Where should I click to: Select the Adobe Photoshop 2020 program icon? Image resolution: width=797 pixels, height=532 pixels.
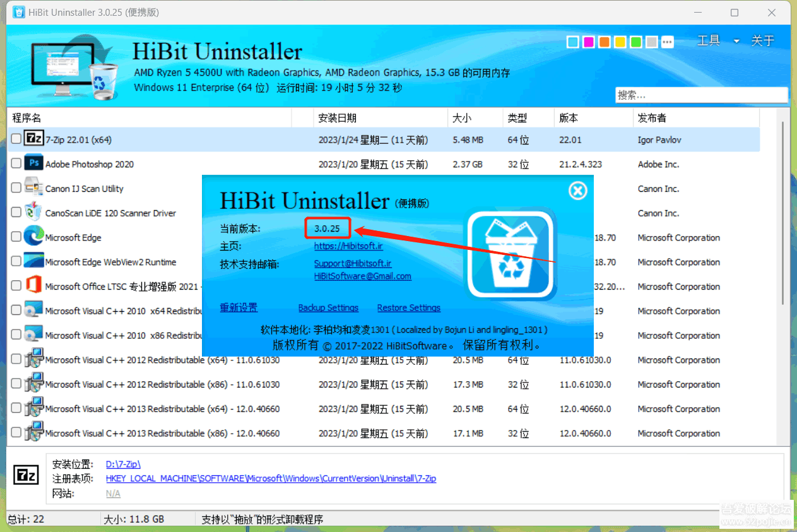[33, 164]
